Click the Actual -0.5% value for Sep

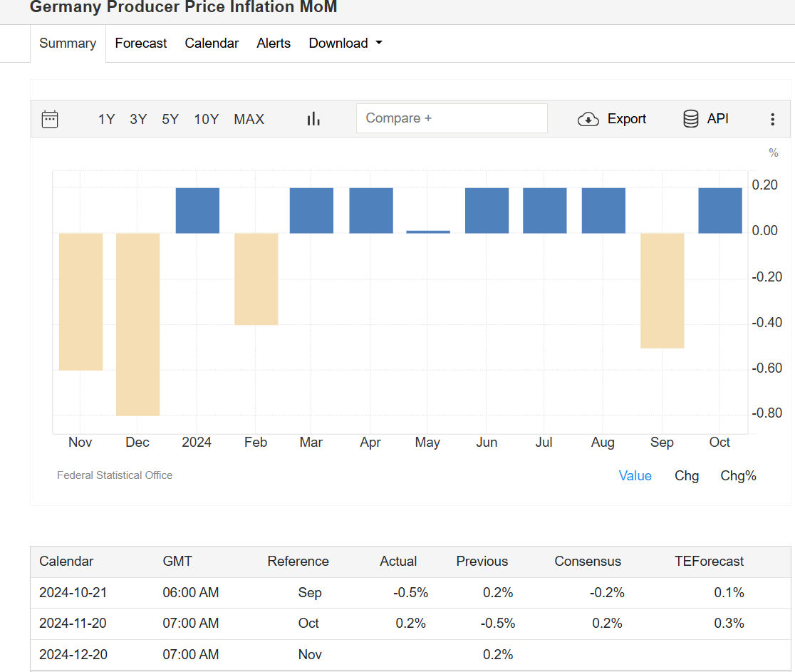tap(411, 592)
